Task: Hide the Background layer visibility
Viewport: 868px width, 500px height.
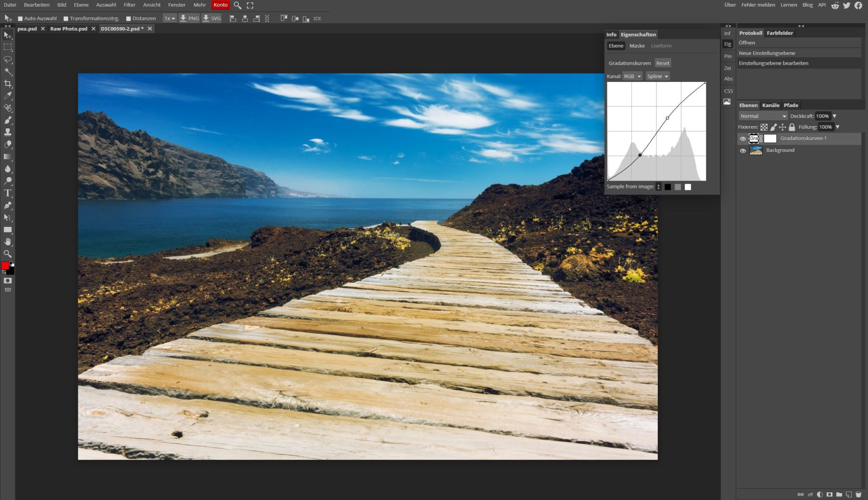Action: click(743, 150)
